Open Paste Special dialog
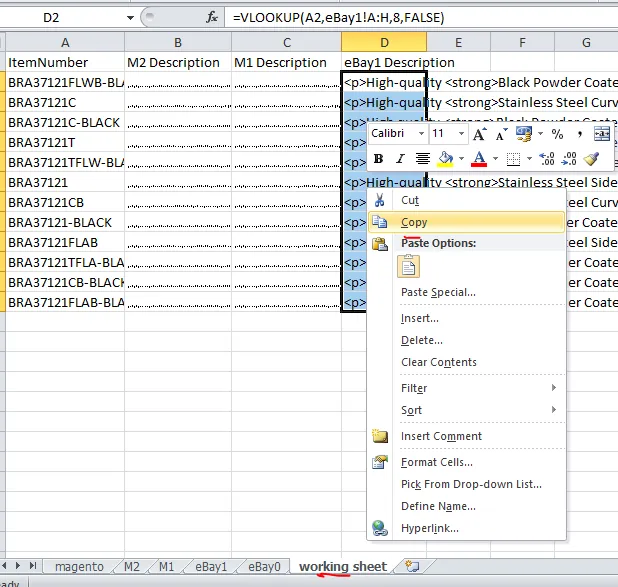 [x=466, y=292]
